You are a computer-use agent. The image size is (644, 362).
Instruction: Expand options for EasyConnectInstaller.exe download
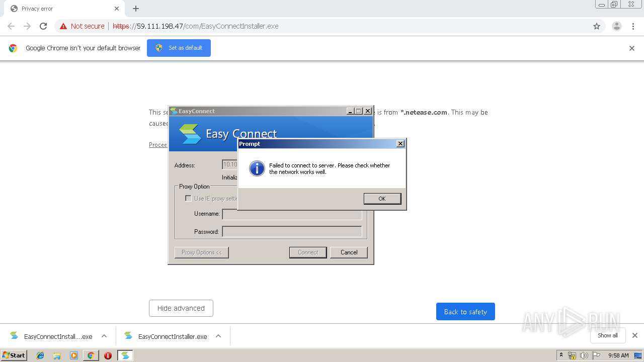click(218, 336)
